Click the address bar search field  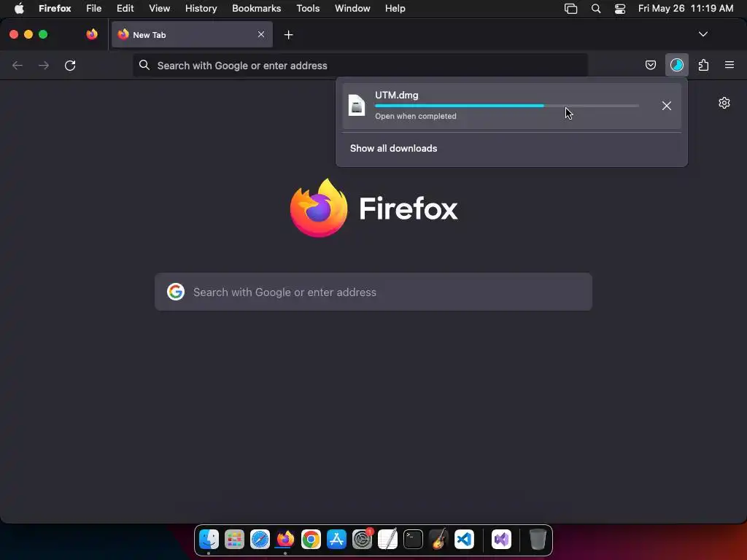pyautogui.click(x=360, y=65)
